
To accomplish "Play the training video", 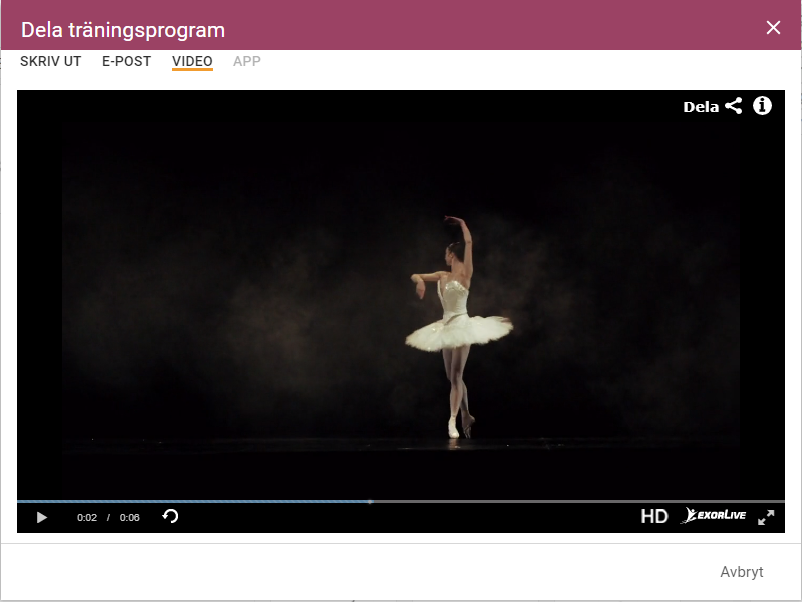I will tap(42, 518).
